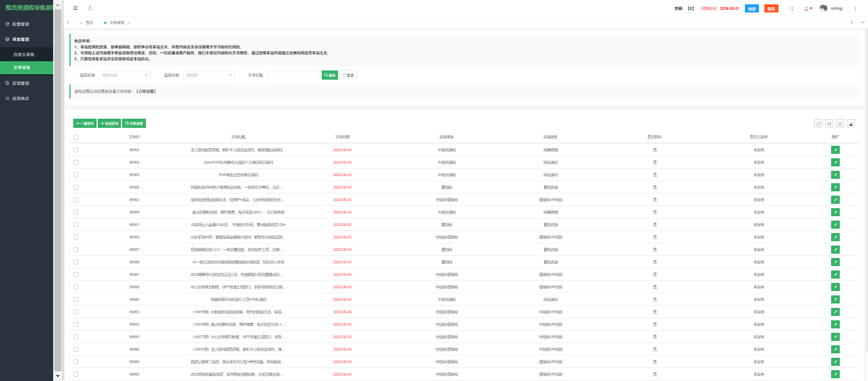Select the checkbox for article 89906 row

click(76, 188)
